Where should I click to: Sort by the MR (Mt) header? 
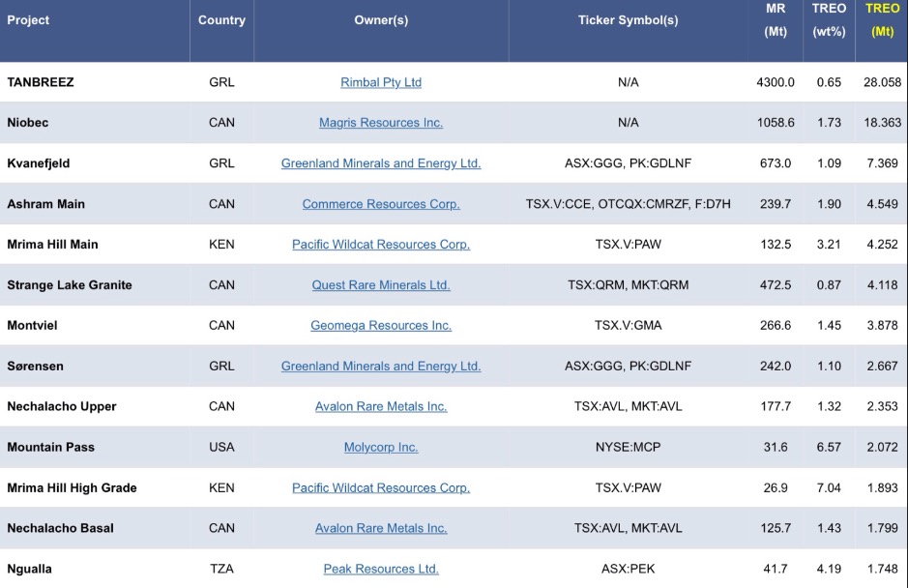(x=776, y=20)
